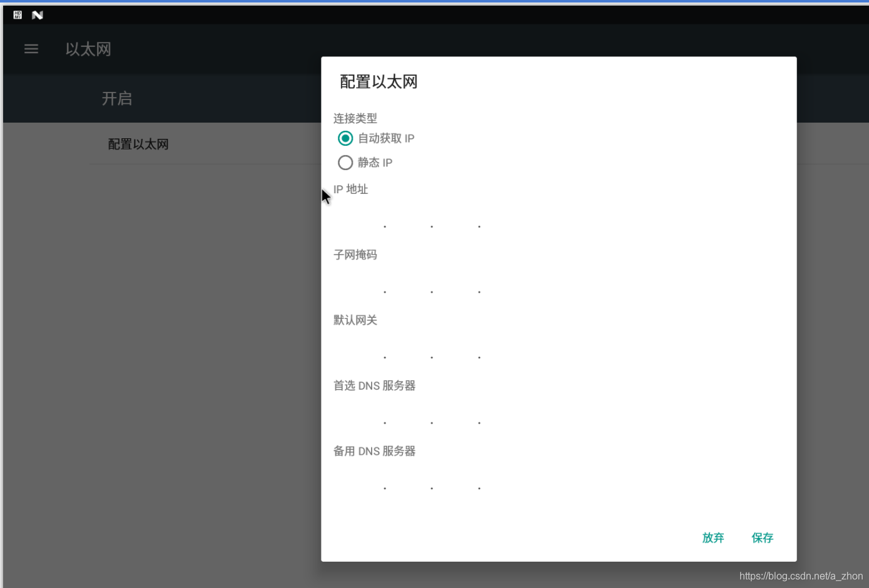This screenshot has width=869, height=588.
Task: Click the IP 地址 input field
Action: point(432,220)
